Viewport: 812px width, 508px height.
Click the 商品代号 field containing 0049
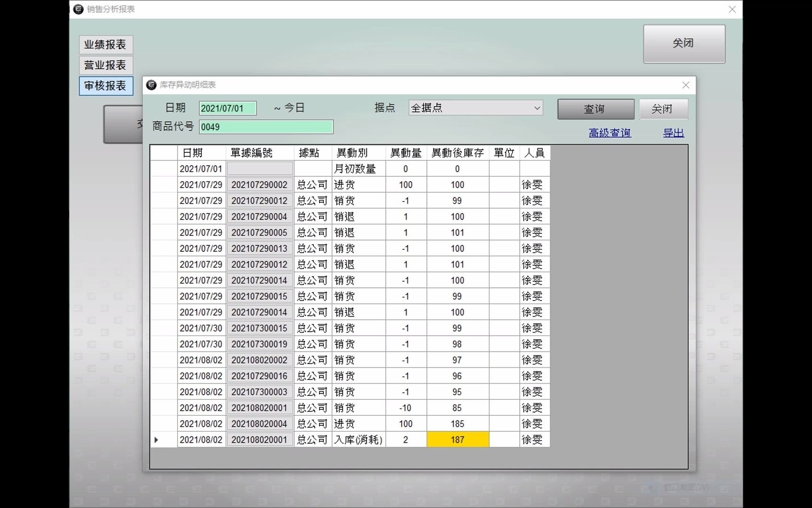pyautogui.click(x=266, y=127)
